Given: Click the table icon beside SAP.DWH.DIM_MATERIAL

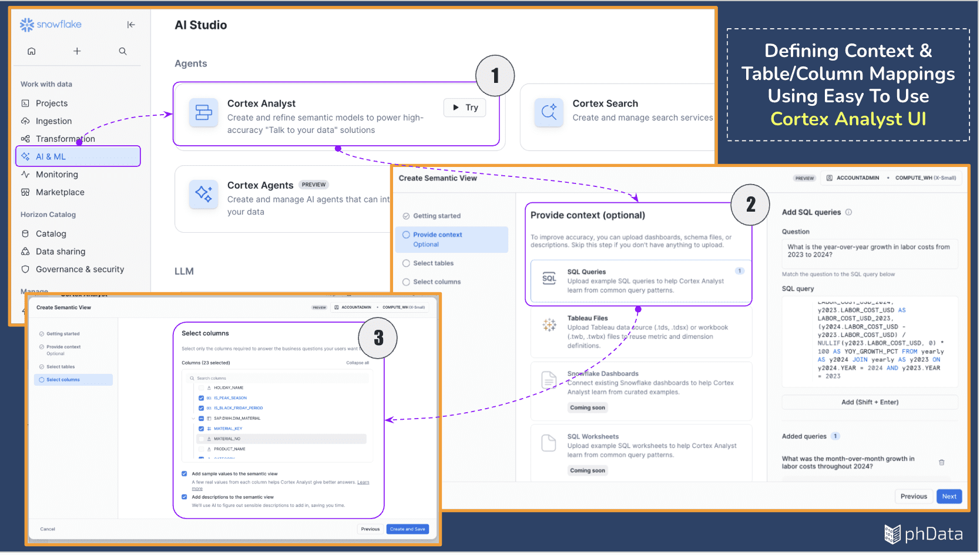Looking at the screenshot, I should pos(209,419).
